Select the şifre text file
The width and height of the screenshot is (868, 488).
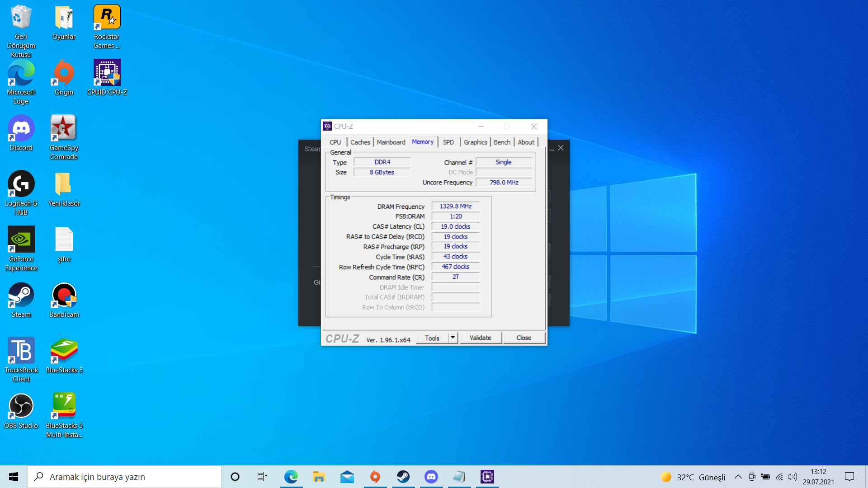click(64, 244)
